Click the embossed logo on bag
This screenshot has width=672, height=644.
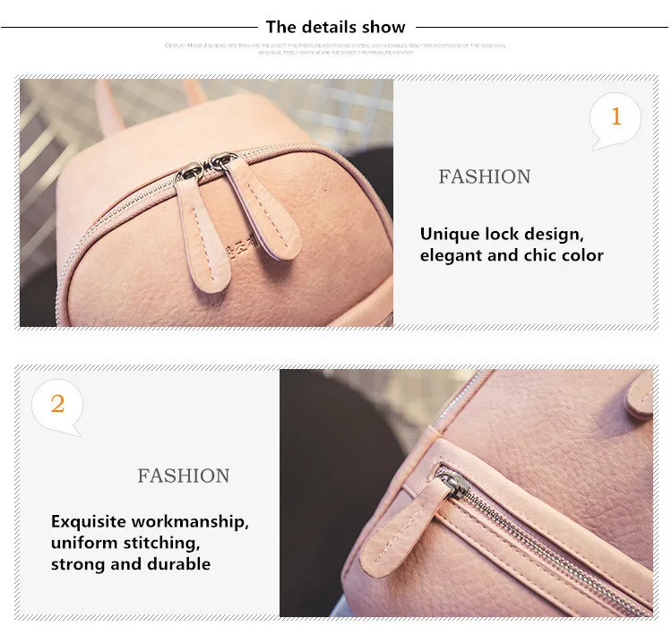click(x=241, y=249)
